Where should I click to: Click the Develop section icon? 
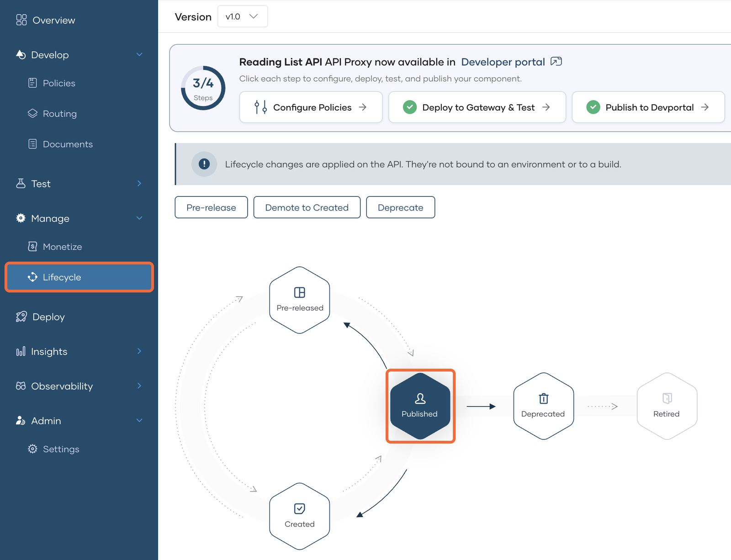click(x=21, y=55)
